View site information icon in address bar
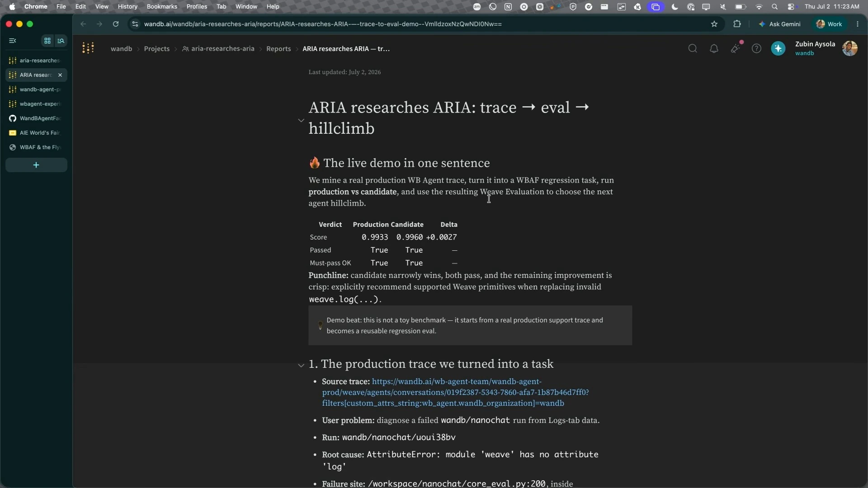868x488 pixels. [x=135, y=24]
